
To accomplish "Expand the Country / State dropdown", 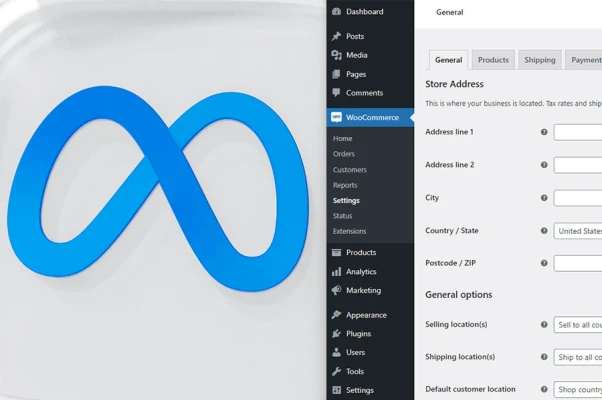I will click(x=578, y=231).
